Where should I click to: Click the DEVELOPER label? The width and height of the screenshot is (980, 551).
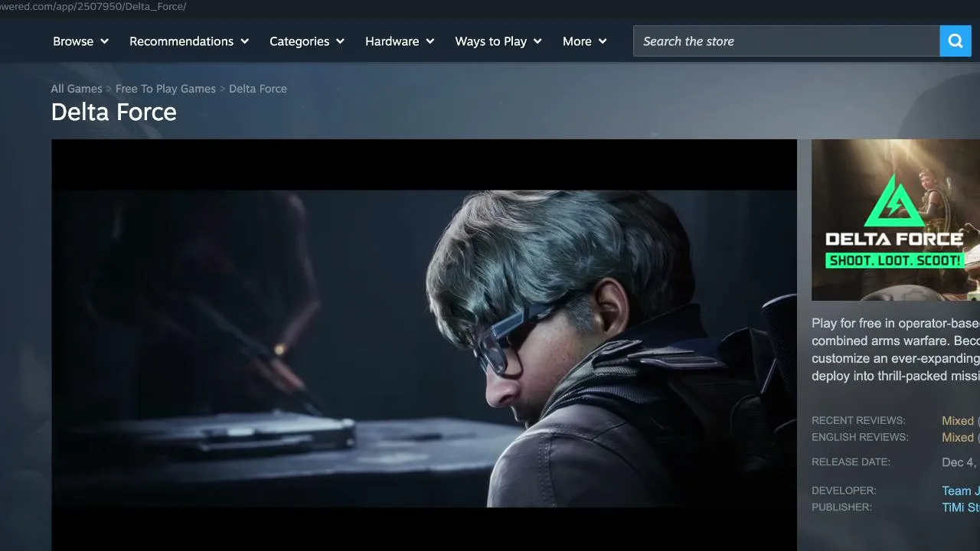click(844, 491)
